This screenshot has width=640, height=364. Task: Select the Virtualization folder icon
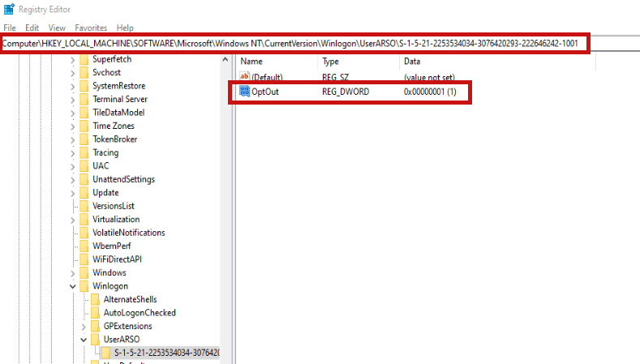(x=84, y=220)
